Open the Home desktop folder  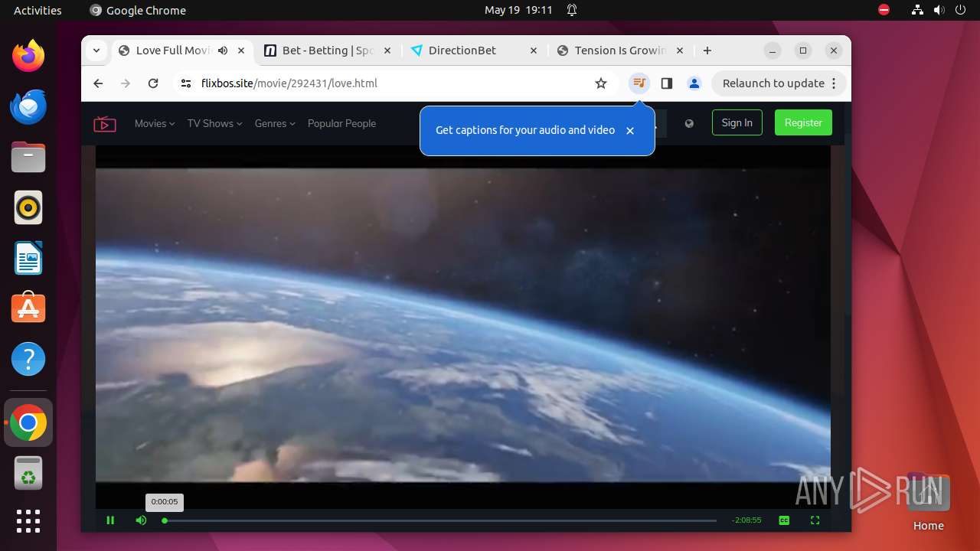(928, 502)
